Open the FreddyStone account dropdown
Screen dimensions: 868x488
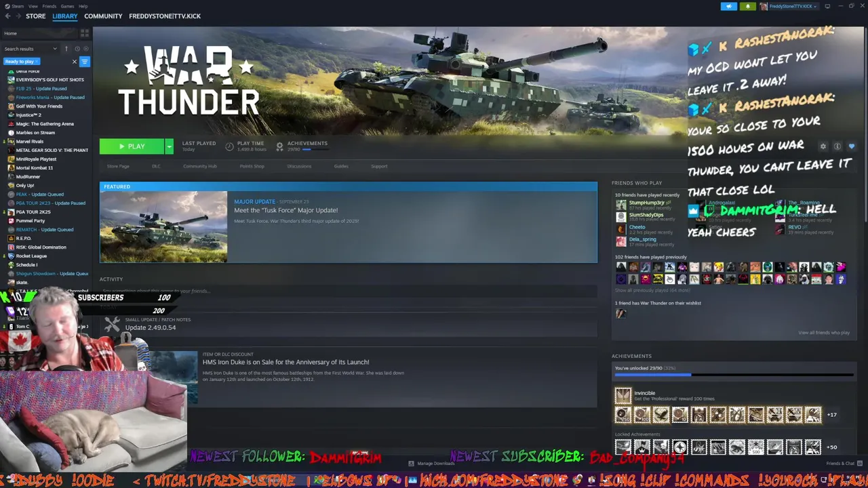[791, 6]
